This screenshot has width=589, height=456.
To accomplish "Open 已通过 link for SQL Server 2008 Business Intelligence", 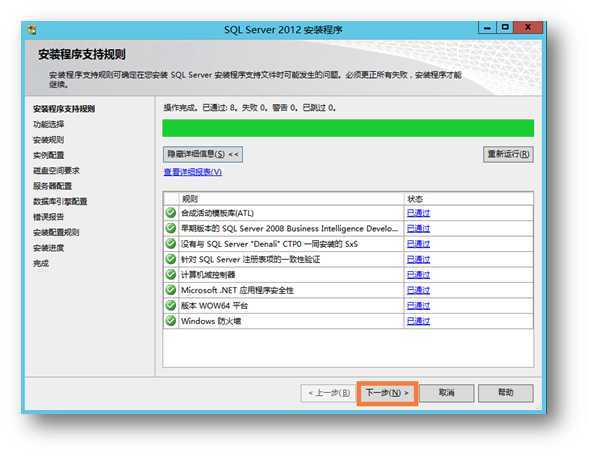I will (418, 228).
